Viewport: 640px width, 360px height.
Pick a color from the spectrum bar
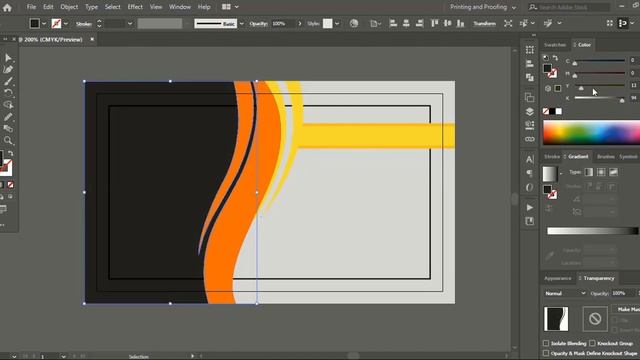(x=591, y=132)
